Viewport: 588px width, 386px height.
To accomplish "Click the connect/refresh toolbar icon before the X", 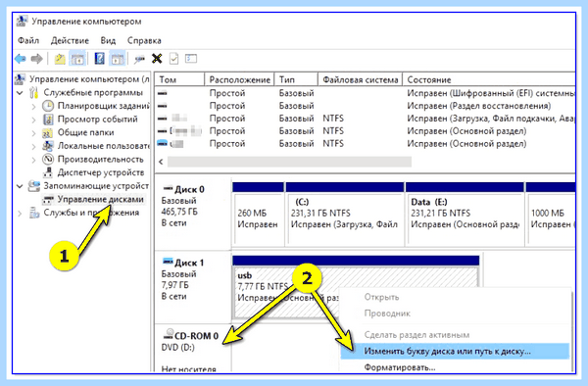I will [x=139, y=59].
